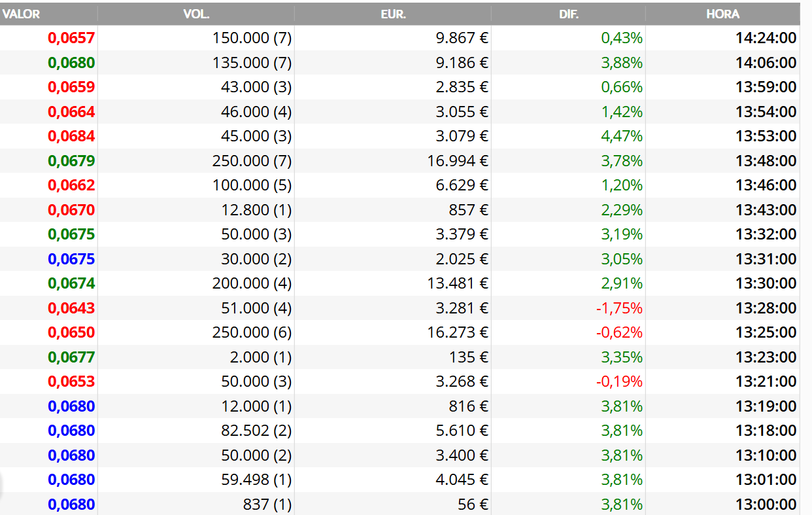Image resolution: width=812 pixels, height=515 pixels.
Task: Click the 13.481 € amount cell
Action: click(x=458, y=283)
